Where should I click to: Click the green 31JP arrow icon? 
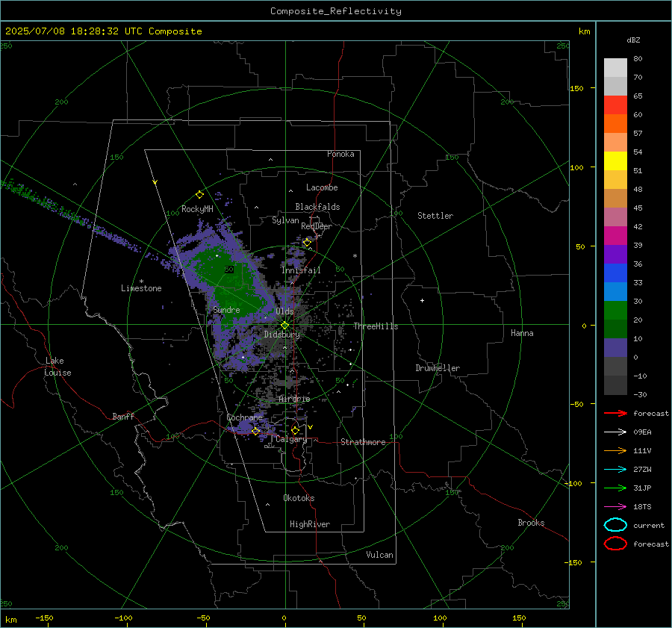(x=615, y=488)
